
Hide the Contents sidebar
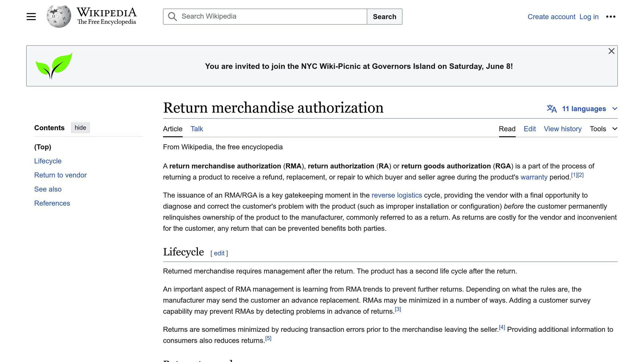[80, 128]
